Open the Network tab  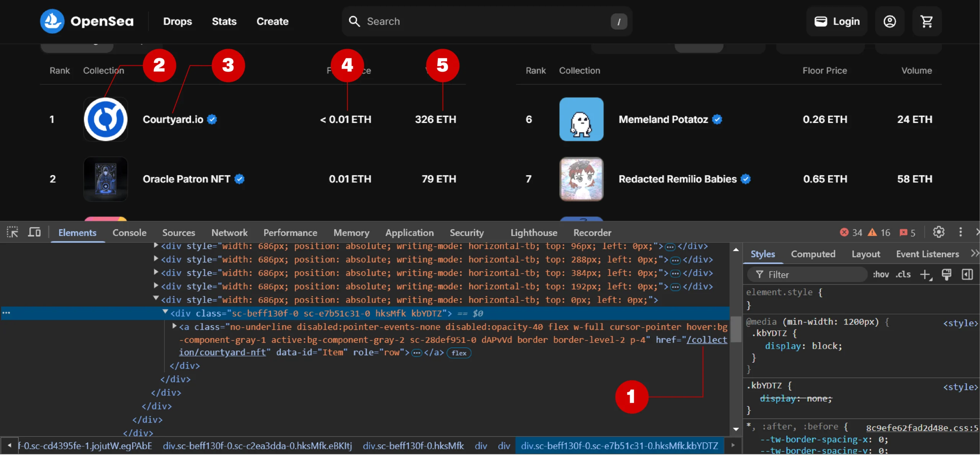click(x=229, y=233)
